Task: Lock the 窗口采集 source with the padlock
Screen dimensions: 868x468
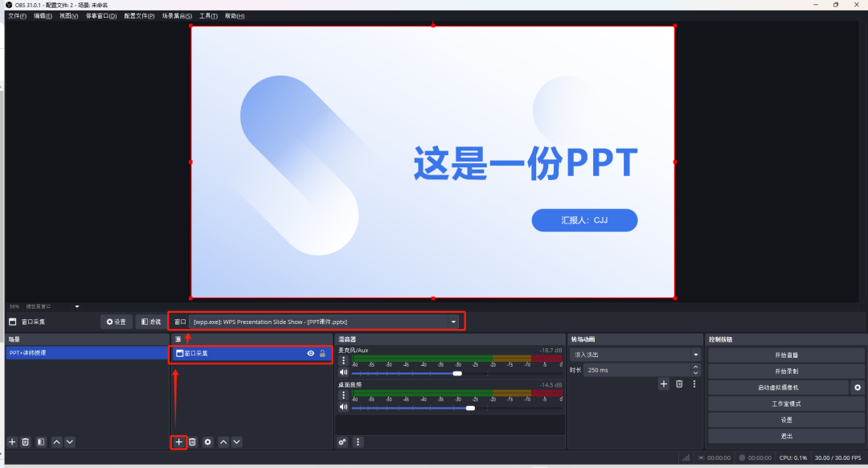Action: tap(322, 353)
